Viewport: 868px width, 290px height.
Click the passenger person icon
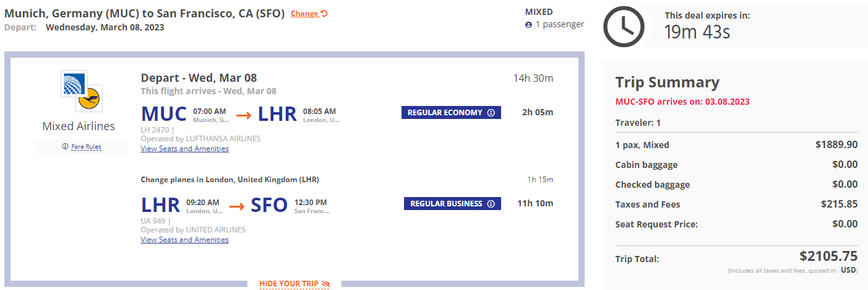pos(528,25)
